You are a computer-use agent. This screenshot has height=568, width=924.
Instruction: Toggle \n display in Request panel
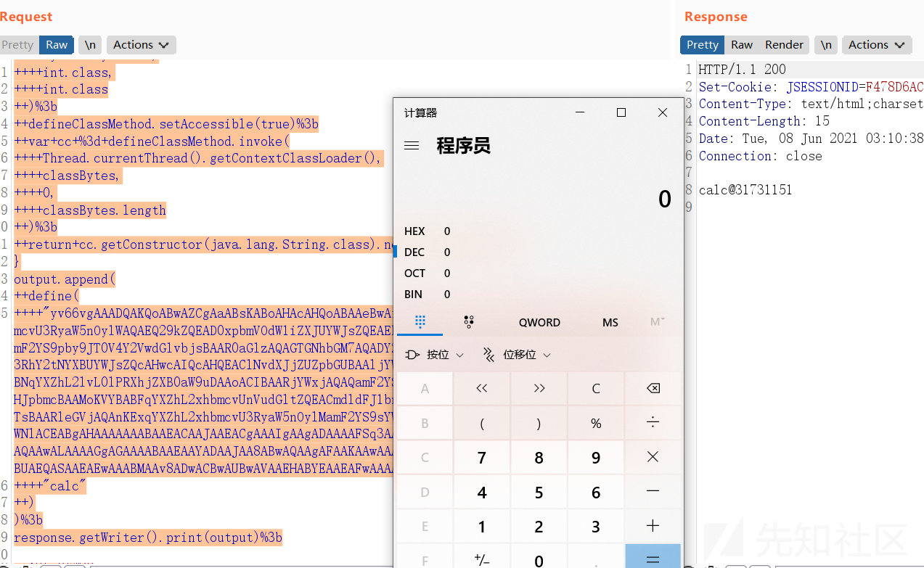click(x=90, y=45)
